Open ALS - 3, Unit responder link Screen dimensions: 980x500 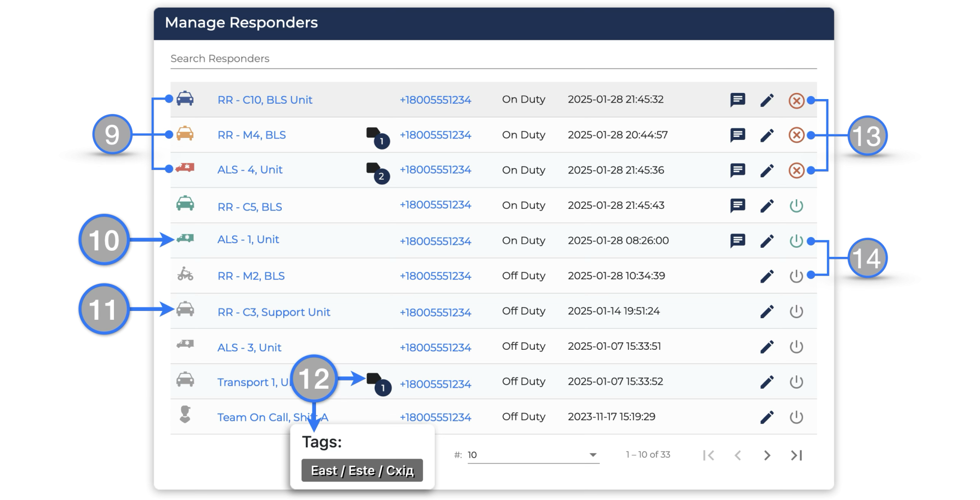click(249, 348)
